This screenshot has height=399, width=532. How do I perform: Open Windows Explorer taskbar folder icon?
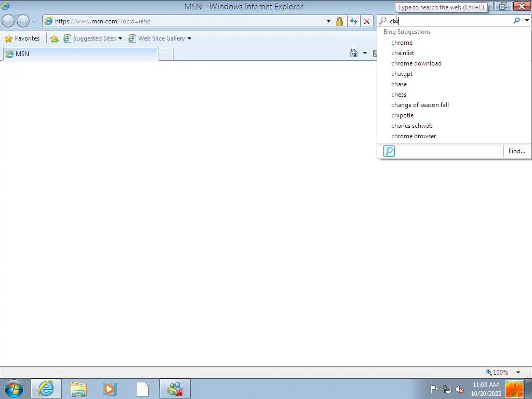tap(78, 389)
